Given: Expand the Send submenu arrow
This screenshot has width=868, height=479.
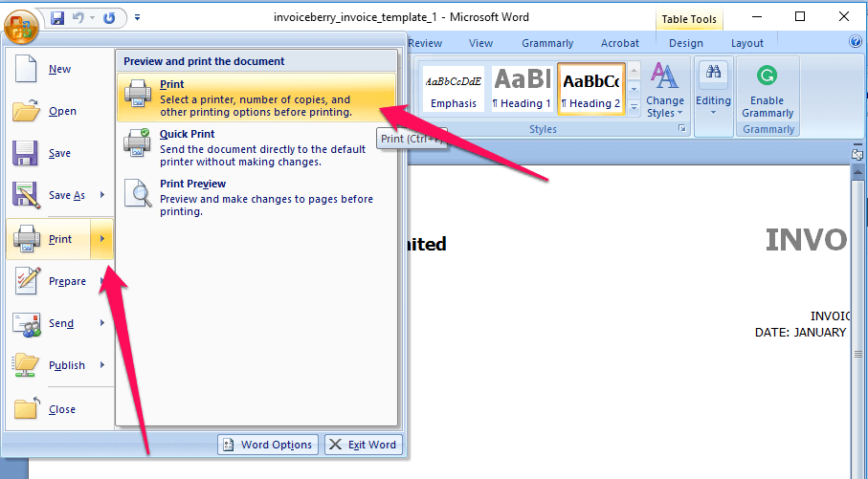Looking at the screenshot, I should pyautogui.click(x=102, y=323).
